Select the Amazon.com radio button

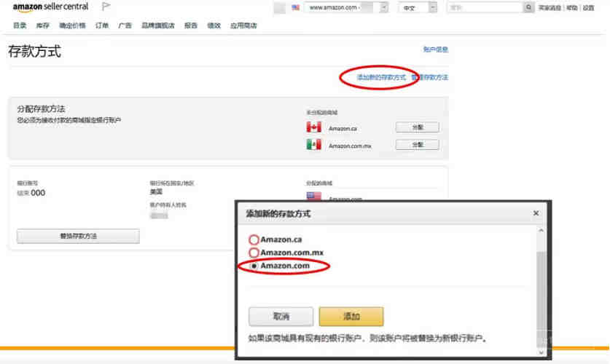click(254, 266)
